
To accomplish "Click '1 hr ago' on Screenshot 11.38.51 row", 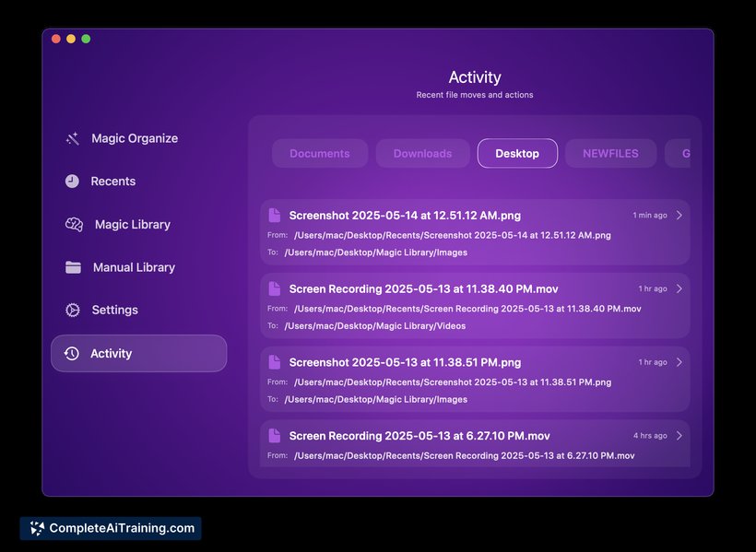I will (x=653, y=362).
